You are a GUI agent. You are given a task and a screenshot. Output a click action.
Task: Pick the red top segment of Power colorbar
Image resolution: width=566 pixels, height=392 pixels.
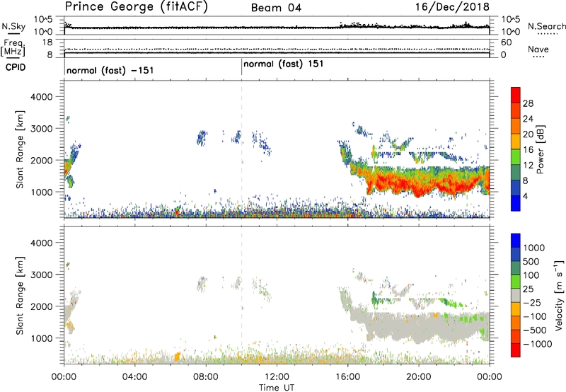(x=516, y=95)
